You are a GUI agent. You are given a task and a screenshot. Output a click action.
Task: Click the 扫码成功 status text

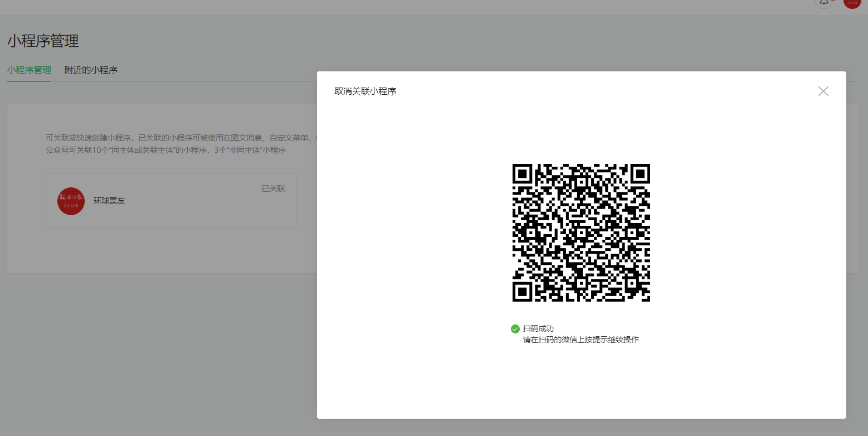click(x=538, y=329)
